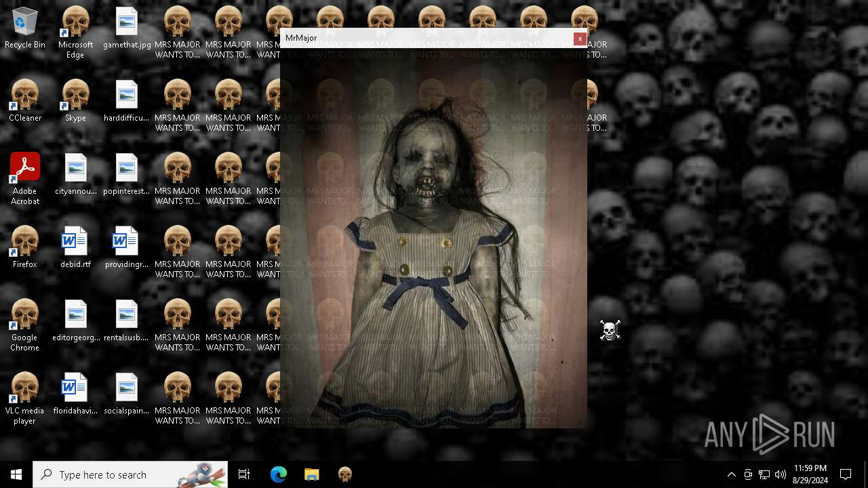
Task: Select the rentalsusb... image file
Action: pyautogui.click(x=127, y=321)
